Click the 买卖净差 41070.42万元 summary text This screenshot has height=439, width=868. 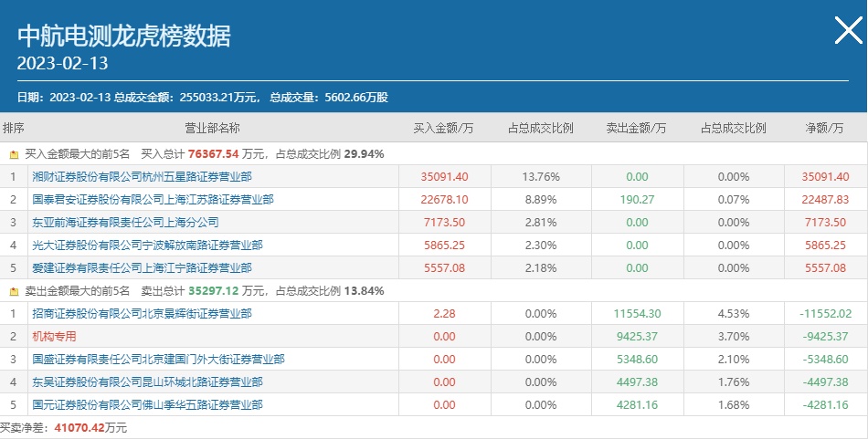click(x=64, y=427)
